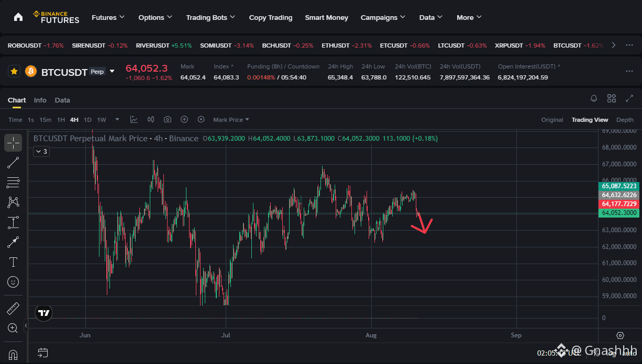Expand the Mark Price dropdown

(x=231, y=120)
